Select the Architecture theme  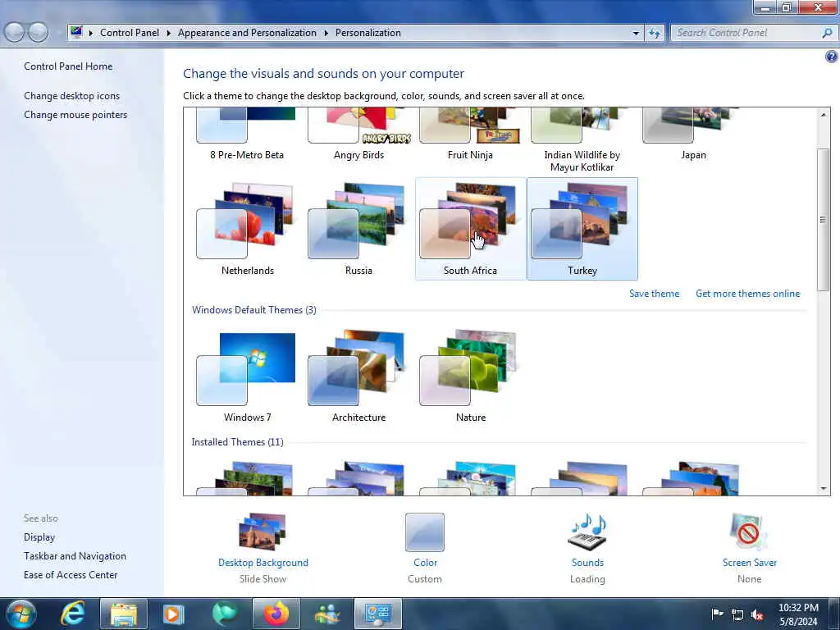[358, 376]
